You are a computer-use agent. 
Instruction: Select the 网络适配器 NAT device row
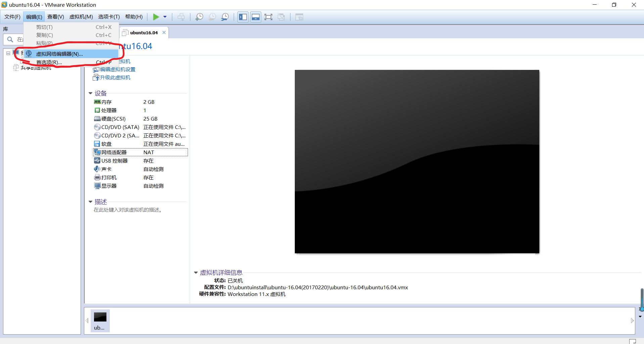(x=140, y=152)
